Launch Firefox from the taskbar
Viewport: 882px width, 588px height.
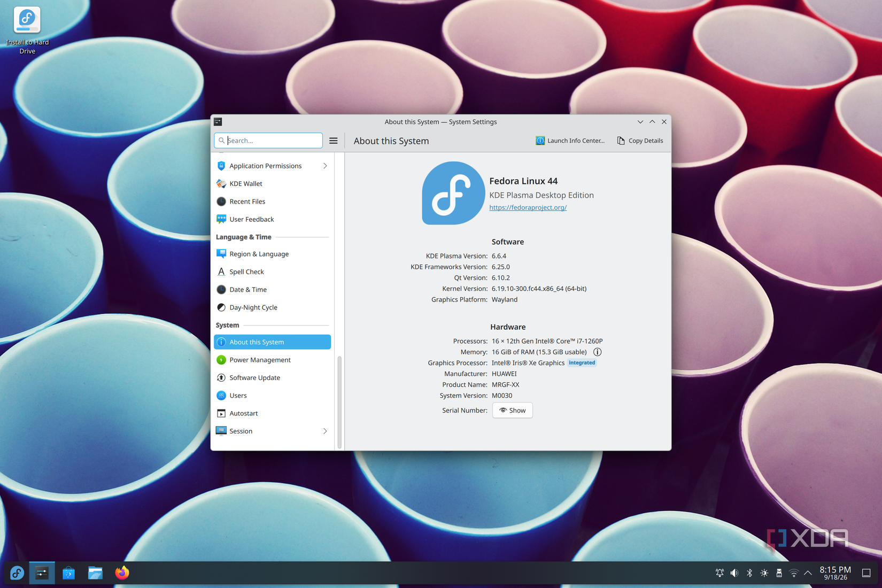(x=122, y=573)
